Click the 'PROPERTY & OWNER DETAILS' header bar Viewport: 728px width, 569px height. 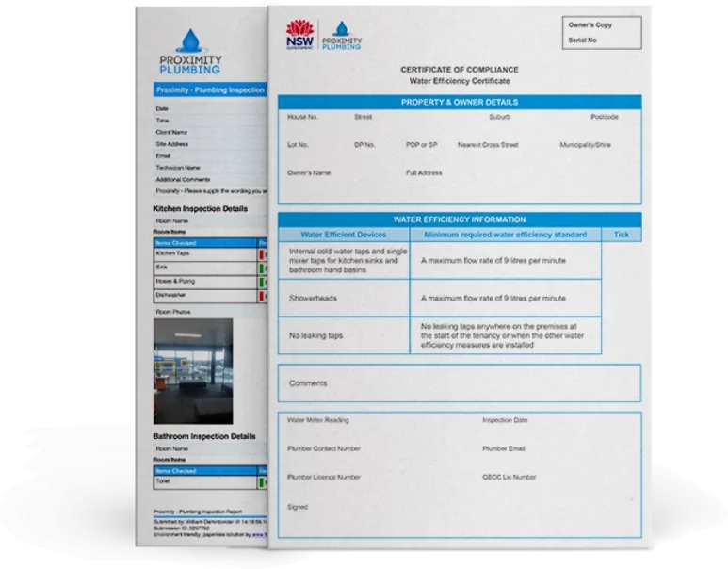460,102
